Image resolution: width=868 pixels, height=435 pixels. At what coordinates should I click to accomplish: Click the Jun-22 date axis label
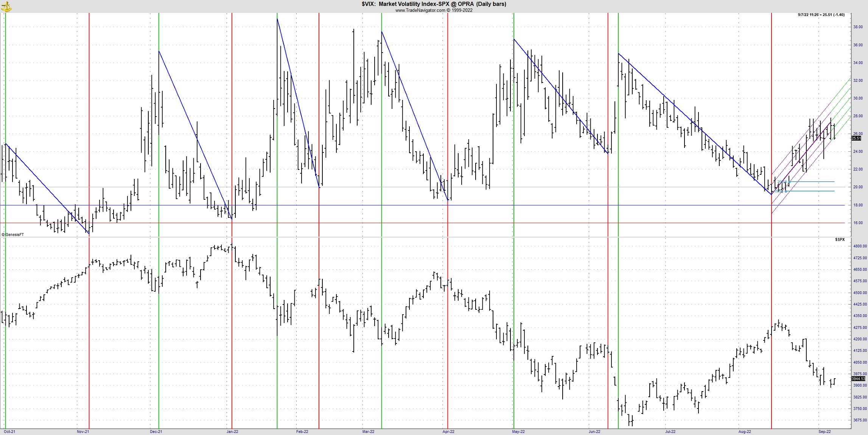coord(594,432)
